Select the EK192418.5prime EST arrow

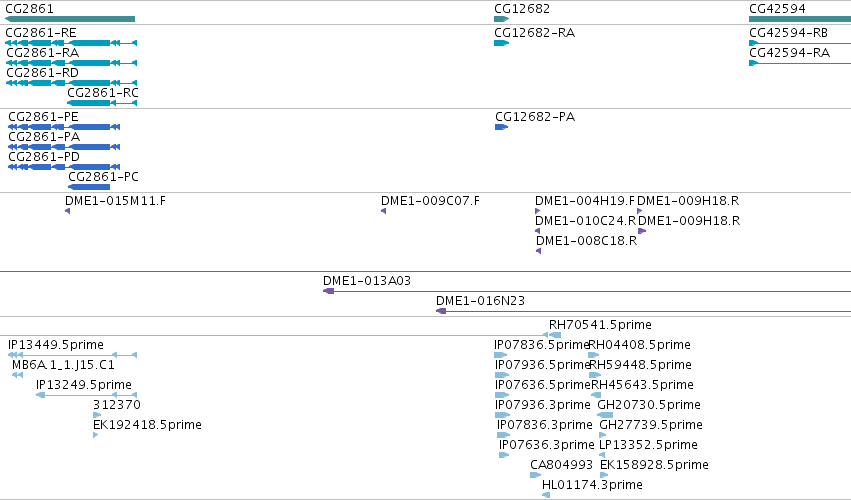tap(96, 435)
